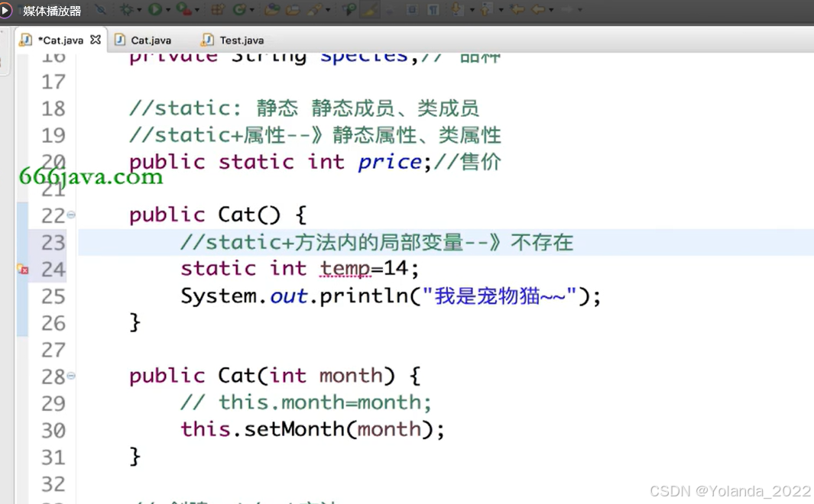Click the Previous Annotation up-arrow icon

point(486,9)
